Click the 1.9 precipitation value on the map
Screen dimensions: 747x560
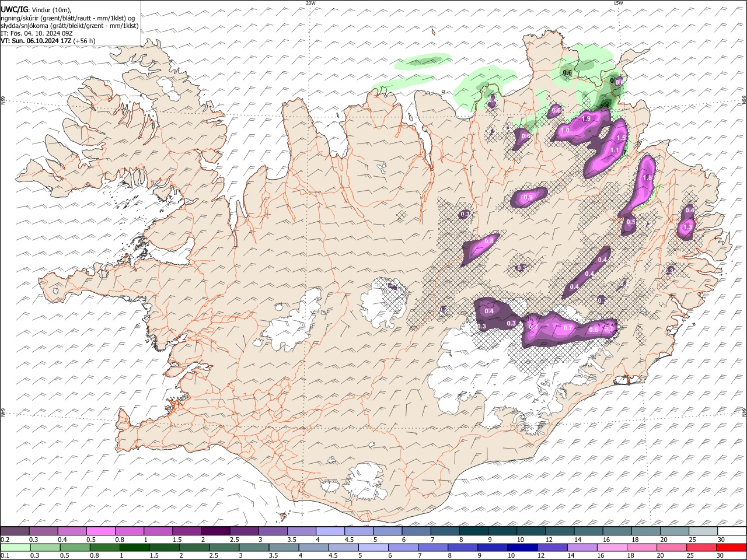pos(587,118)
